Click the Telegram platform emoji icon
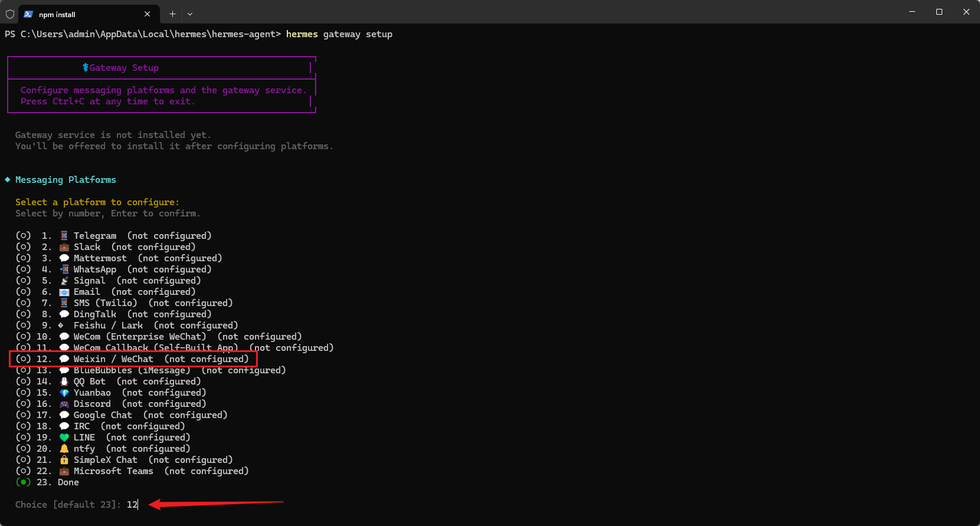980x526 pixels. [64, 236]
